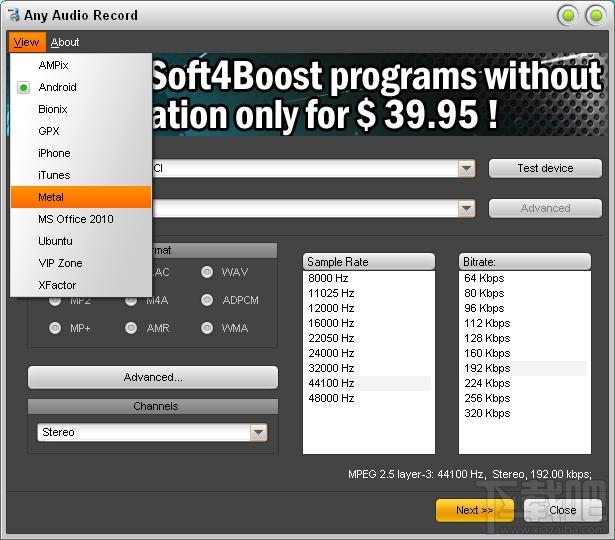615x540 pixels.
Task: Open the About menu
Action: [65, 42]
